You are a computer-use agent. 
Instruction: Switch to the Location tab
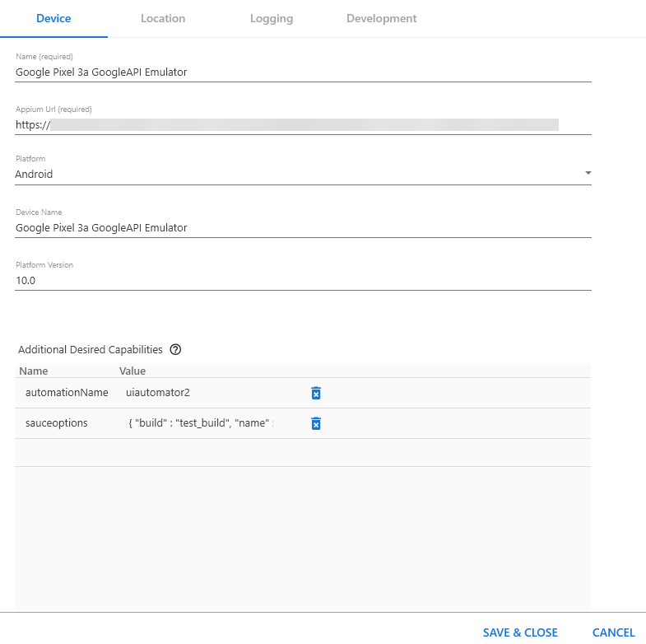(x=163, y=18)
